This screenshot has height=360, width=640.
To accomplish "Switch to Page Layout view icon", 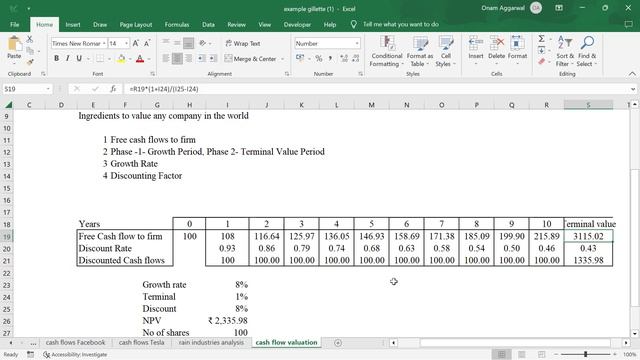I will pyautogui.click(x=522, y=354).
